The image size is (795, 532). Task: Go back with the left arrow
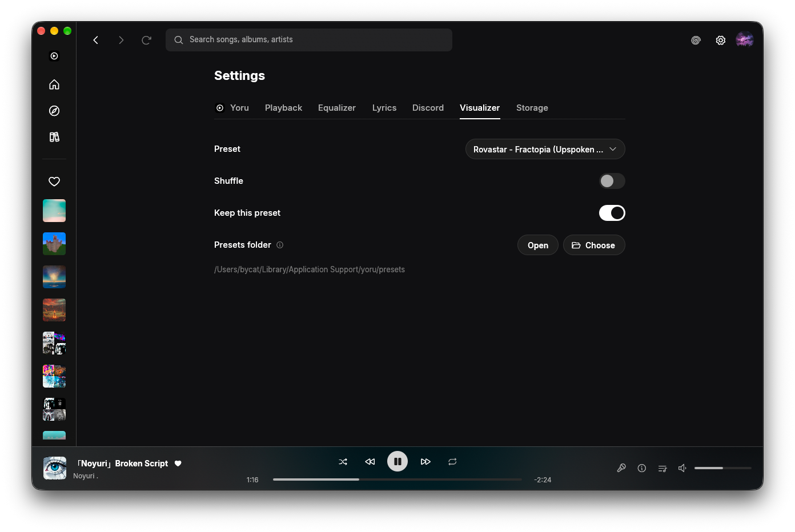point(96,40)
